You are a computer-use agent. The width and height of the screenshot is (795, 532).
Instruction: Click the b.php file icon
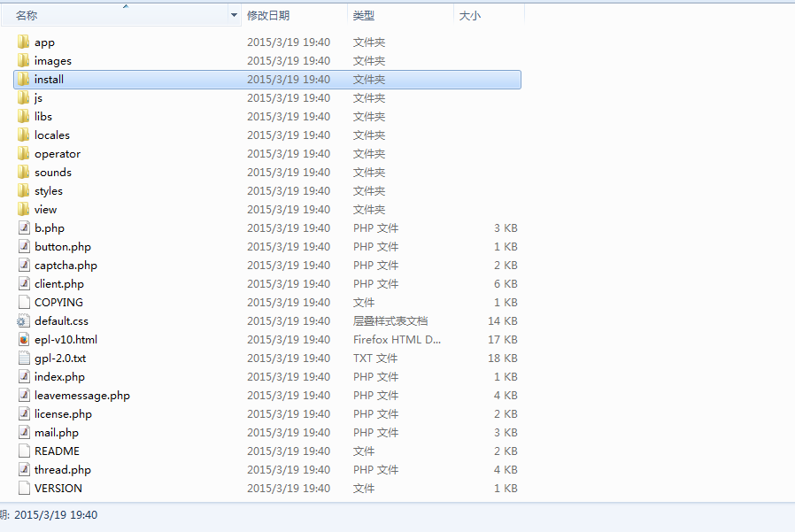coord(24,227)
